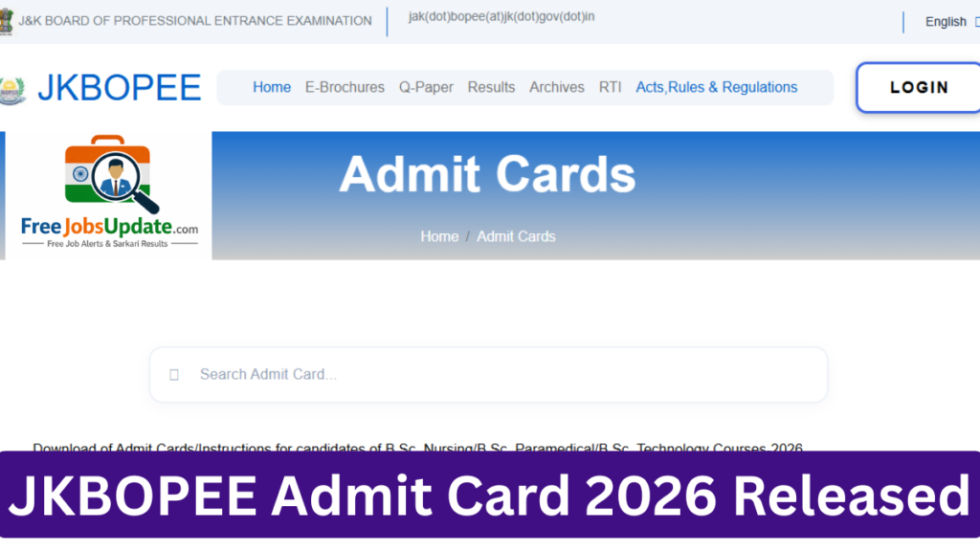Open Acts, Rules & Regulations page

(x=716, y=87)
